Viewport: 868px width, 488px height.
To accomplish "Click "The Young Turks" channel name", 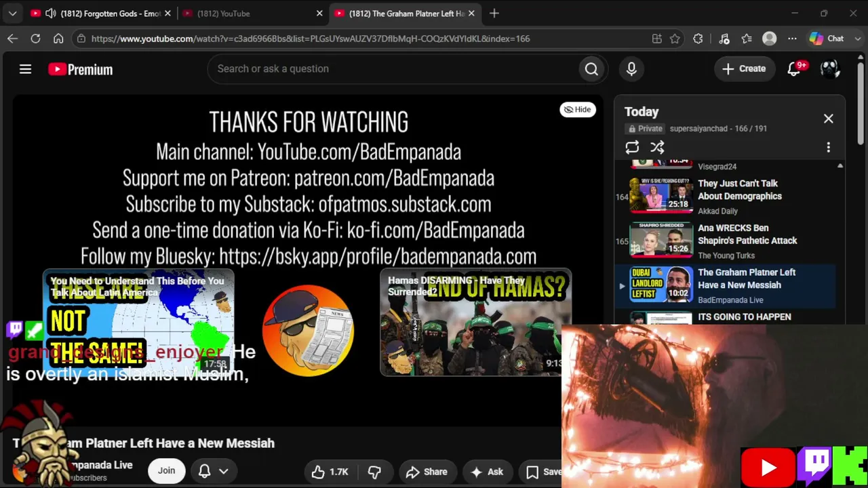I will coord(726,256).
